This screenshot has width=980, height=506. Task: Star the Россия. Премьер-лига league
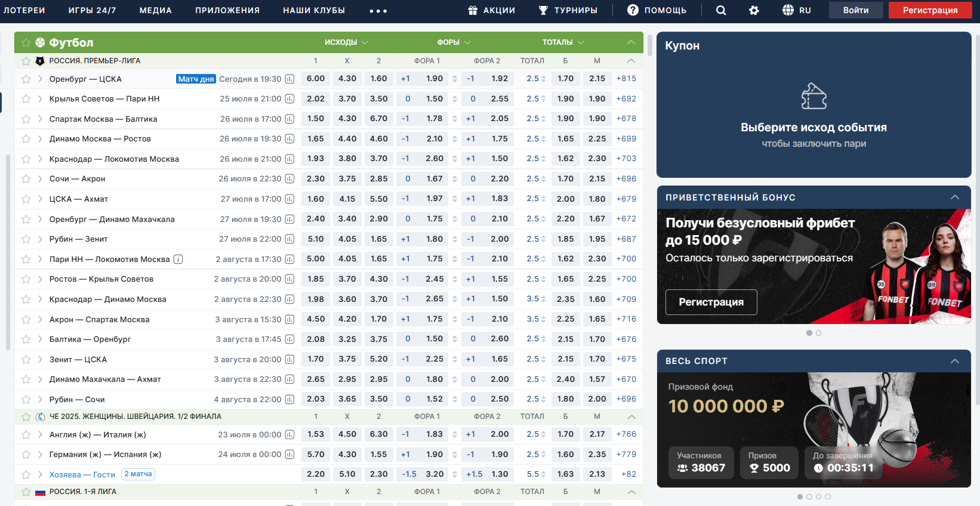pos(26,61)
